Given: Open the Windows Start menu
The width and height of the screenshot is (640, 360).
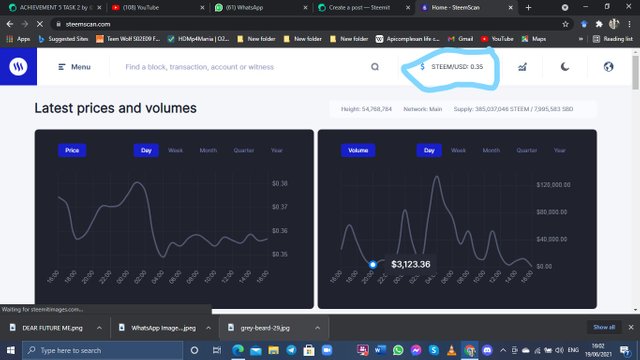Looking at the screenshot, I should (x=11, y=350).
